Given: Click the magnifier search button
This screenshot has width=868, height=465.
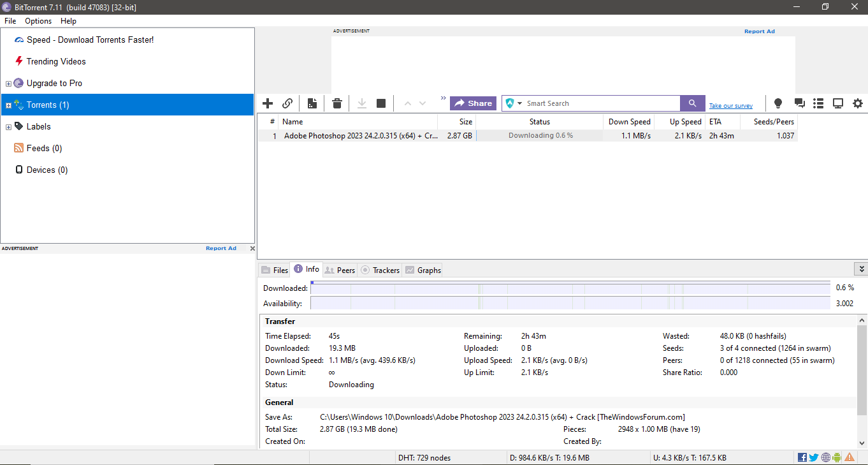Looking at the screenshot, I should click(x=693, y=103).
